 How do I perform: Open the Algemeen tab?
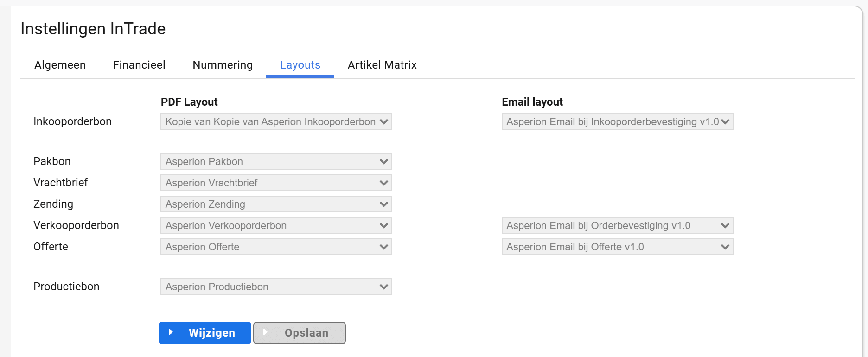pyautogui.click(x=60, y=65)
